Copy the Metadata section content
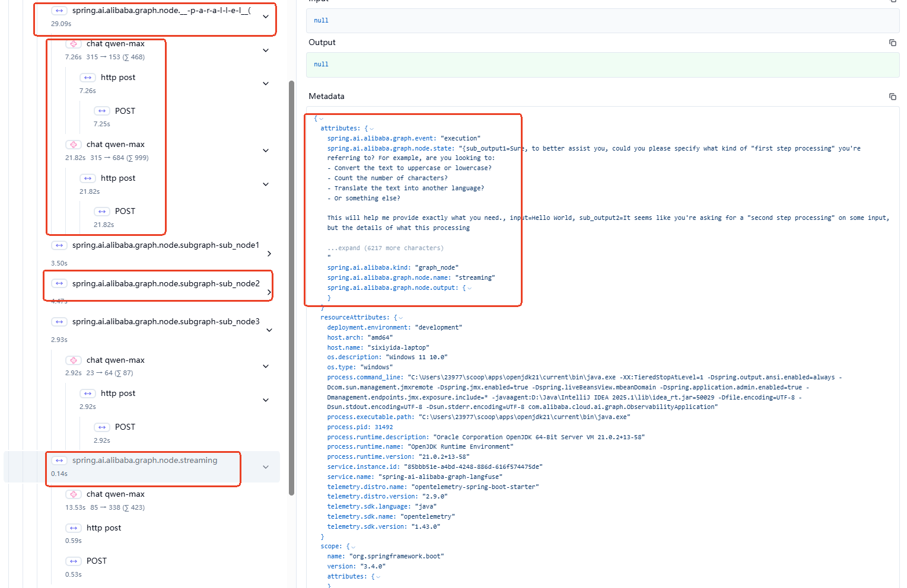The width and height of the screenshot is (907, 588). pyautogui.click(x=892, y=97)
